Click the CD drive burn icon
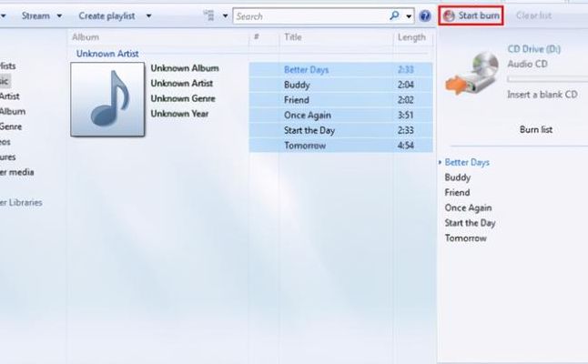This screenshot has height=364, width=588. coord(473,73)
